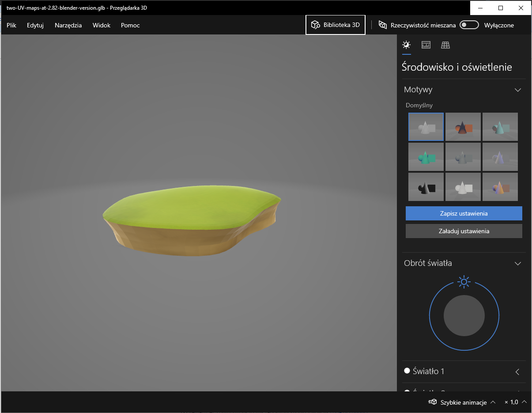Screen dimensions: 532x413
Task: Expand the Światło 1 settings chevron
Action: coord(517,372)
